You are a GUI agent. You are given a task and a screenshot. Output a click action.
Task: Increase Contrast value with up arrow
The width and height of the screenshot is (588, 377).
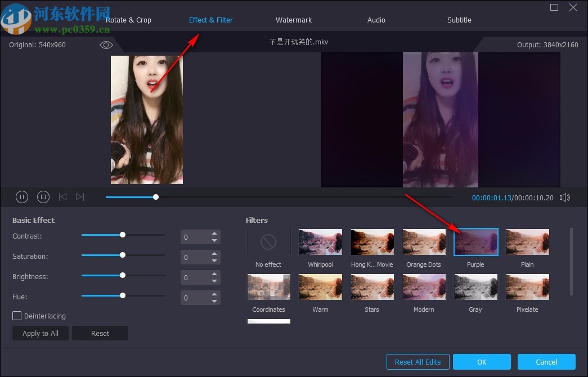214,234
